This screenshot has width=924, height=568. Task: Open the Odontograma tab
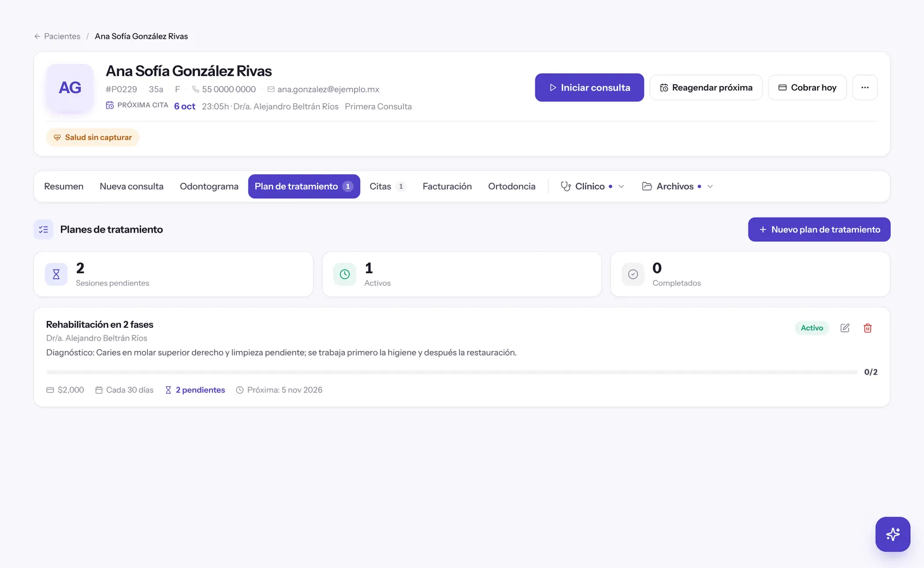pos(209,186)
